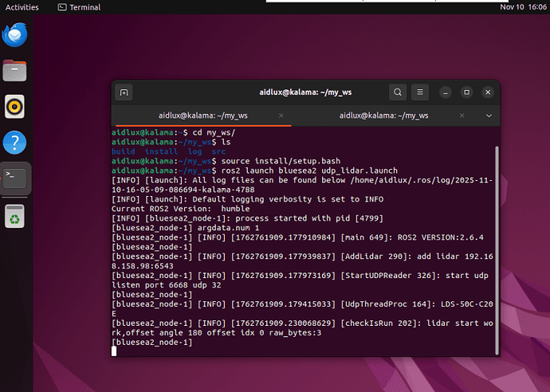Image resolution: width=550 pixels, height=392 pixels.
Task: Click the terminal cursor prompt line
Action: pyautogui.click(x=239, y=351)
